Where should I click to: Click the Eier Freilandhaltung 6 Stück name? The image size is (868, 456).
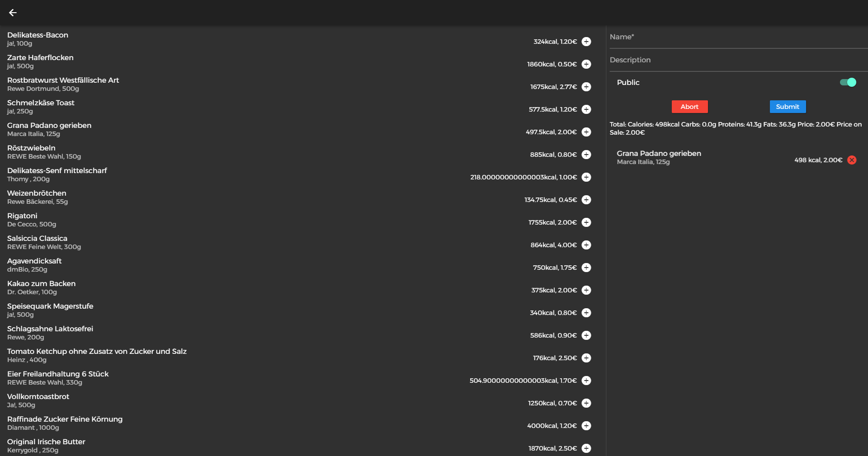58,374
